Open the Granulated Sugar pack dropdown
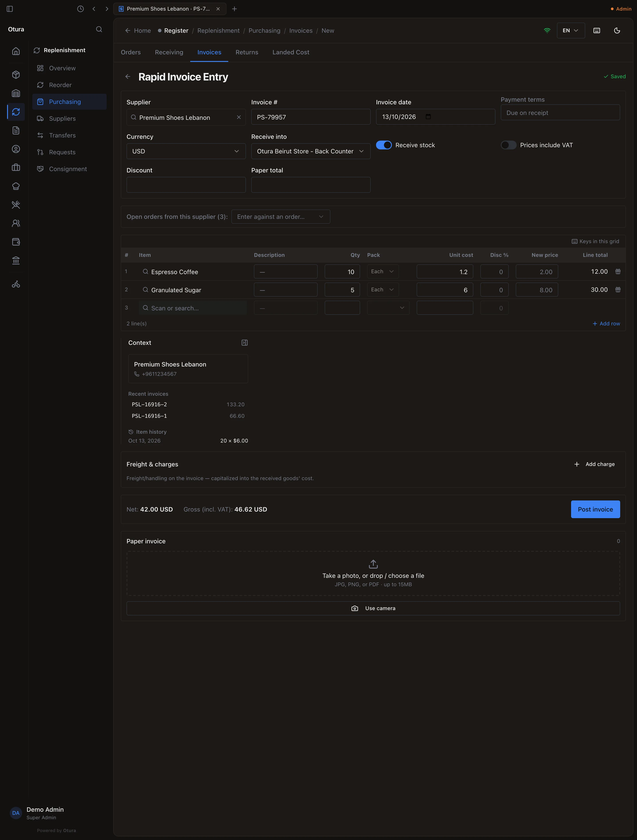The height and width of the screenshot is (840, 637). pos(383,290)
